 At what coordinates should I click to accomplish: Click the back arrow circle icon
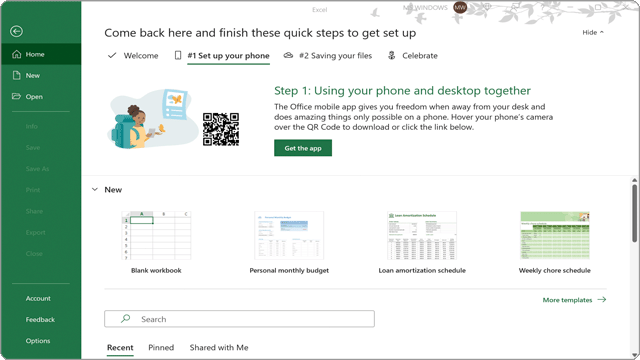(16, 31)
